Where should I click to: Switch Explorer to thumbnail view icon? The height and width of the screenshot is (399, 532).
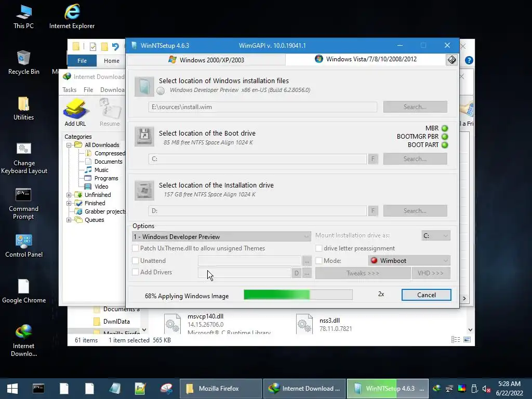coord(467,340)
